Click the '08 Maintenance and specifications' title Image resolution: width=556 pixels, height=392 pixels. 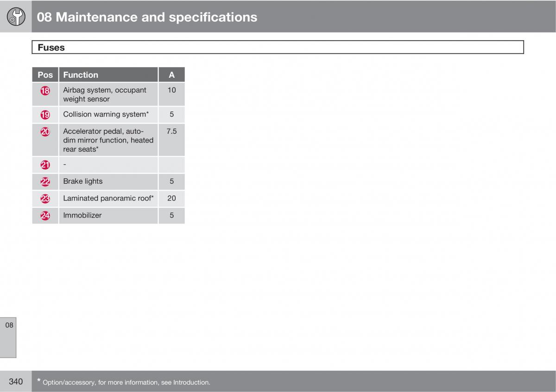147,17
